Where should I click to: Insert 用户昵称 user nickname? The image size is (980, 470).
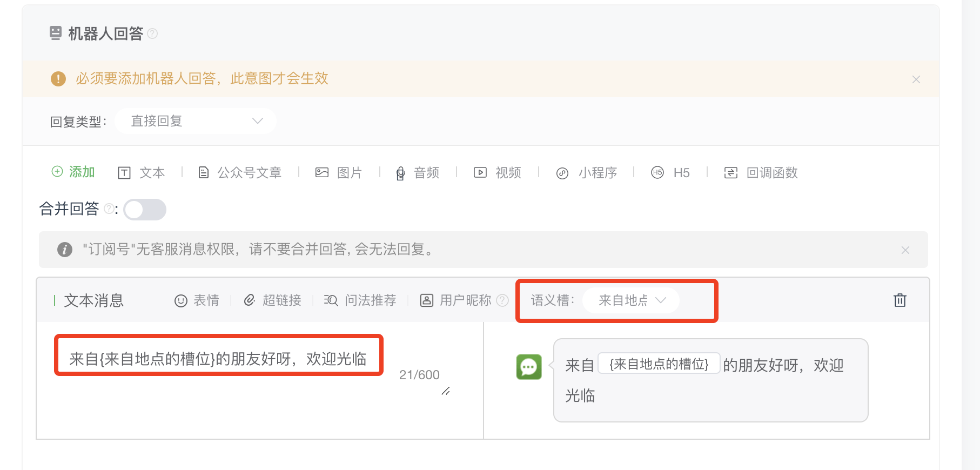coord(457,300)
